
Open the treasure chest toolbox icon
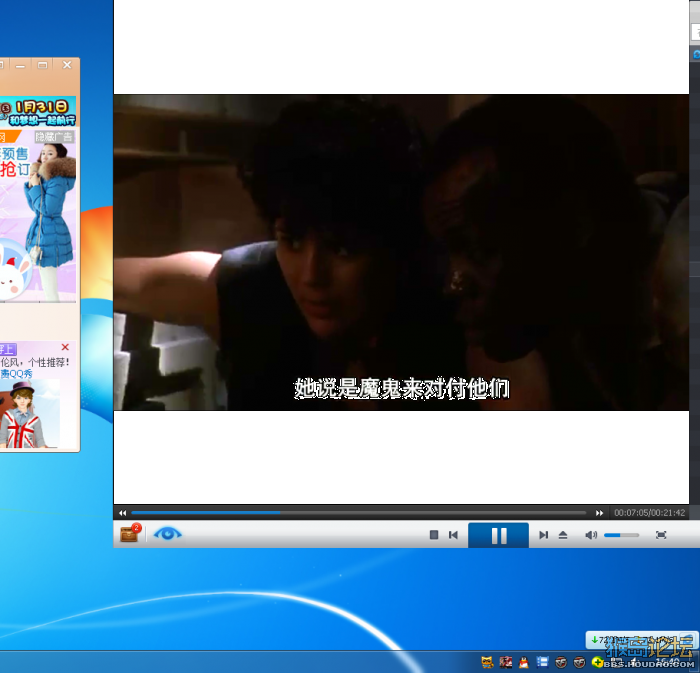[x=130, y=533]
